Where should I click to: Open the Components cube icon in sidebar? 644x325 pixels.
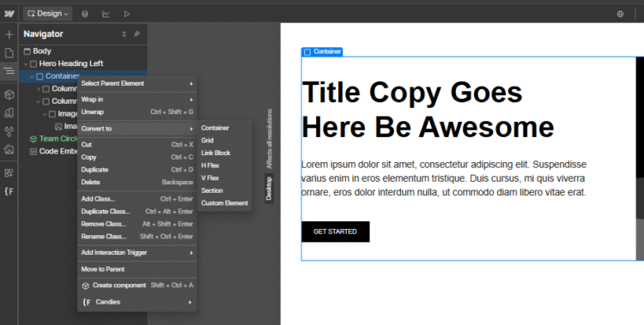9,94
